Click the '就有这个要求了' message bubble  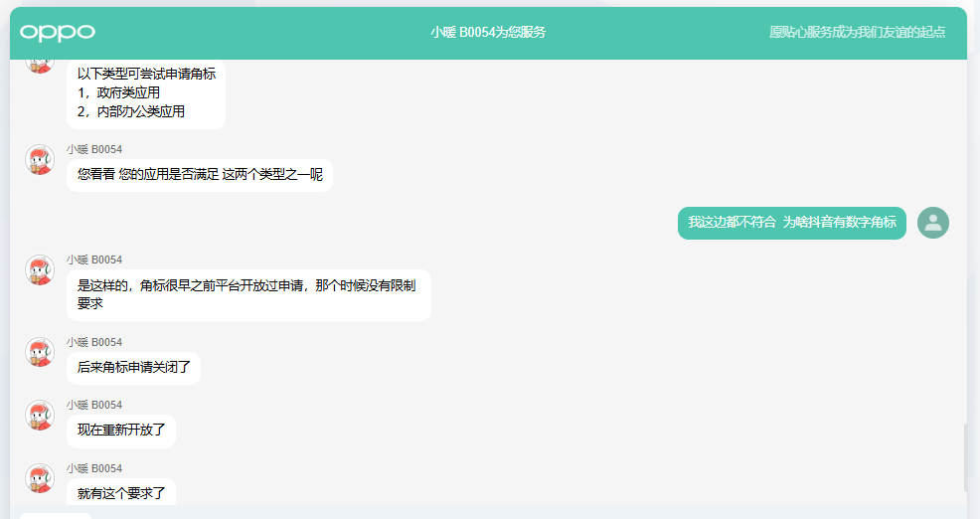(121, 493)
